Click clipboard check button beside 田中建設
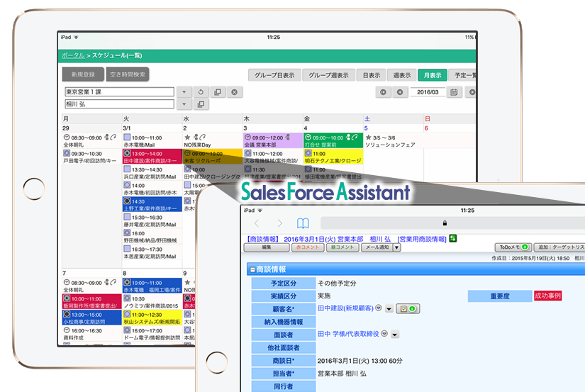Image resolution: width=585 pixels, height=392 pixels. [x=408, y=308]
